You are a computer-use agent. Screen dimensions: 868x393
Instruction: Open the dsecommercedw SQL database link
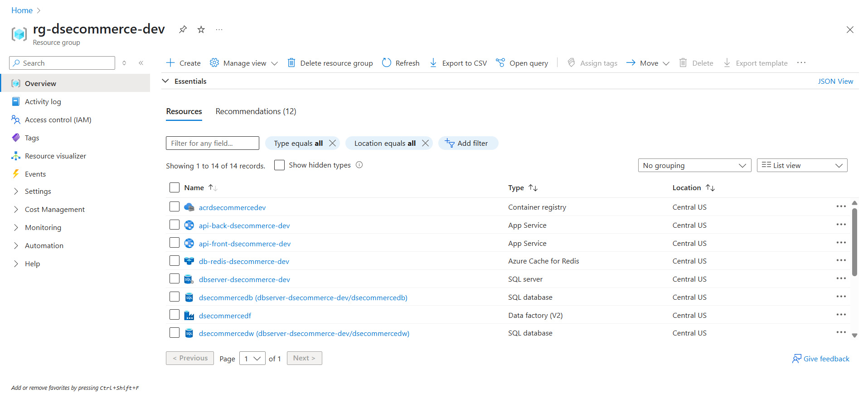click(x=304, y=333)
